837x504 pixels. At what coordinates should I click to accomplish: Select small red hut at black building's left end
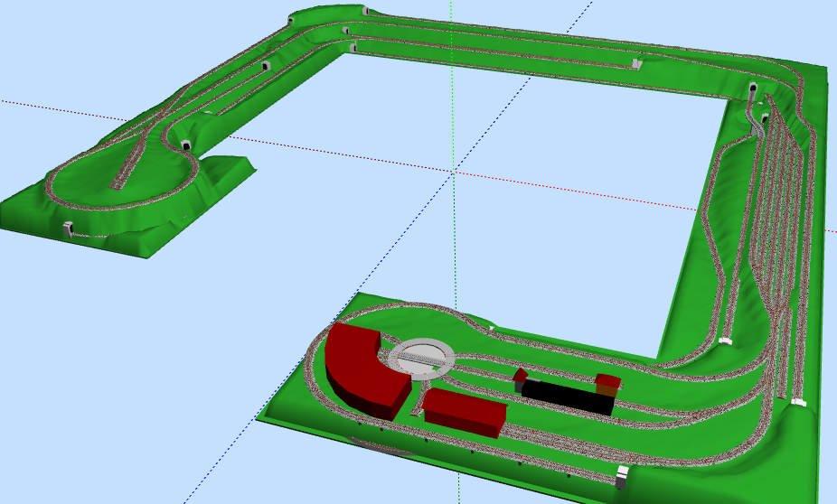click(x=521, y=375)
